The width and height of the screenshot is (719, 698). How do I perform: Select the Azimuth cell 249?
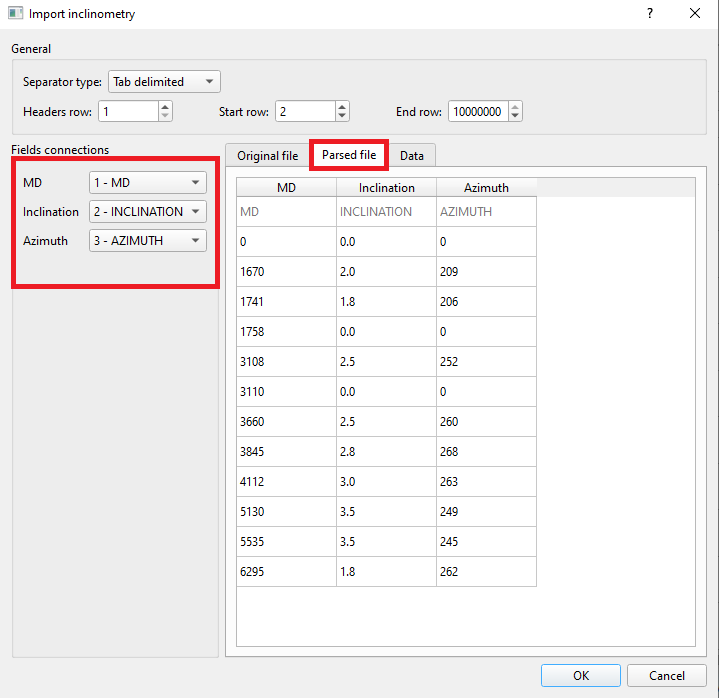pyautogui.click(x=487, y=511)
